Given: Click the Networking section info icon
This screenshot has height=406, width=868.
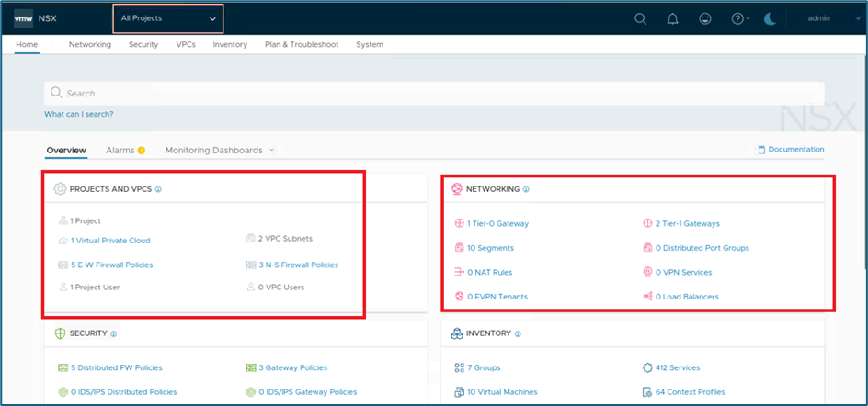Looking at the screenshot, I should [x=526, y=189].
